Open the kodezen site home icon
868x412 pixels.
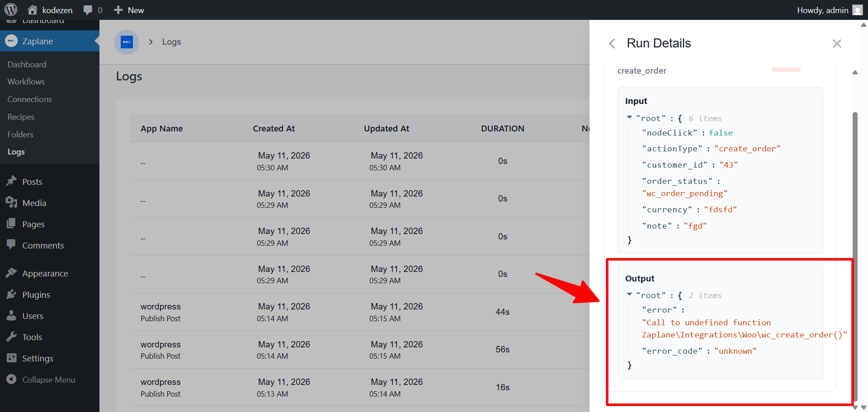point(33,9)
